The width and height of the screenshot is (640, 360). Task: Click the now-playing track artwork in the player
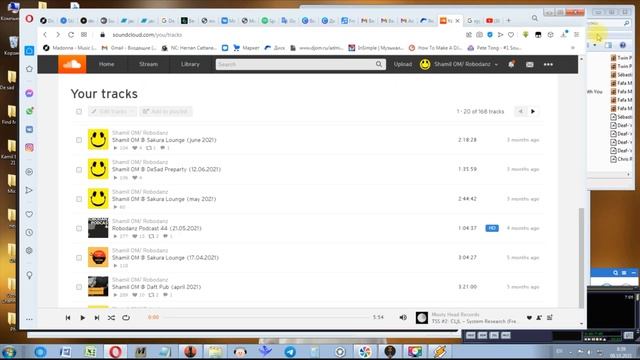pyautogui.click(x=422, y=318)
